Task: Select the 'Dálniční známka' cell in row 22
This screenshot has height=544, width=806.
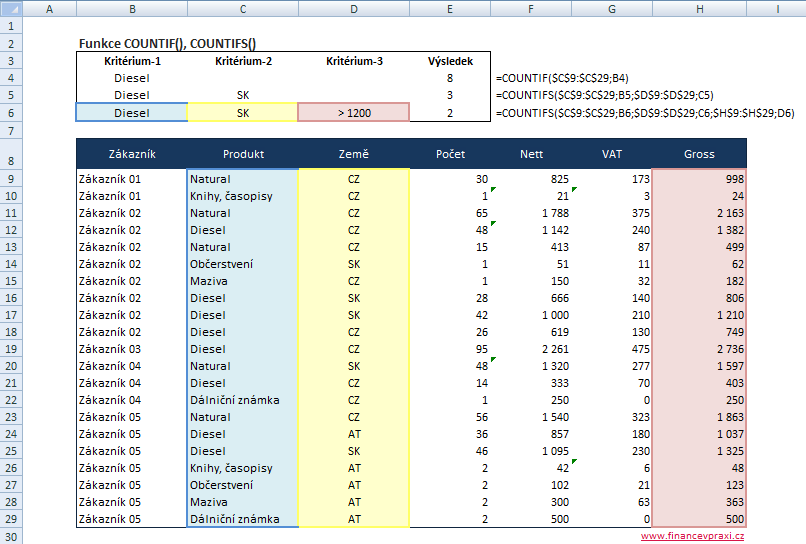Action: click(243, 400)
